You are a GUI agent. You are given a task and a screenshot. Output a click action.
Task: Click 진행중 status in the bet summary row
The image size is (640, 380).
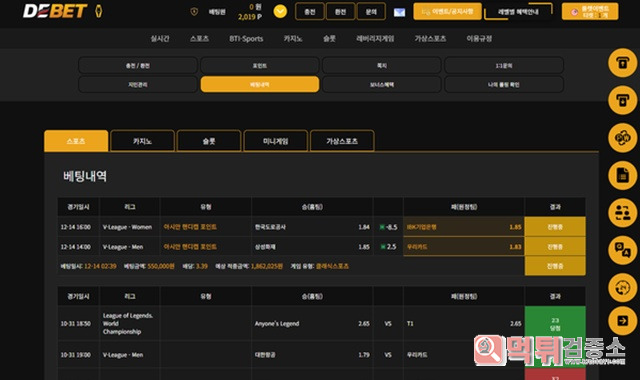(555, 266)
